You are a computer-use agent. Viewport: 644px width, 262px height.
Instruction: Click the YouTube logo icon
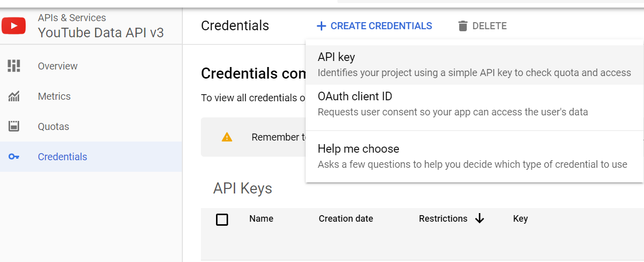point(14,26)
